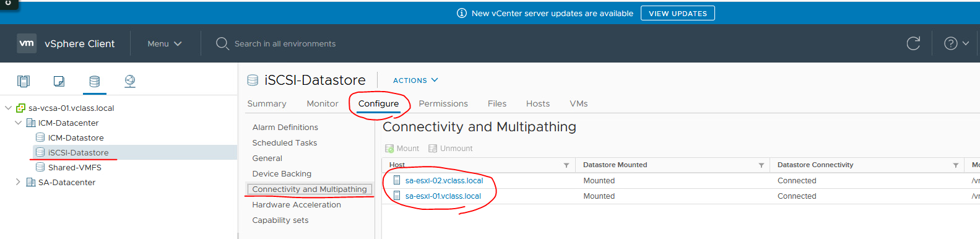The width and height of the screenshot is (980, 239).
Task: Click the refresh icon in the header
Action: 913,43
